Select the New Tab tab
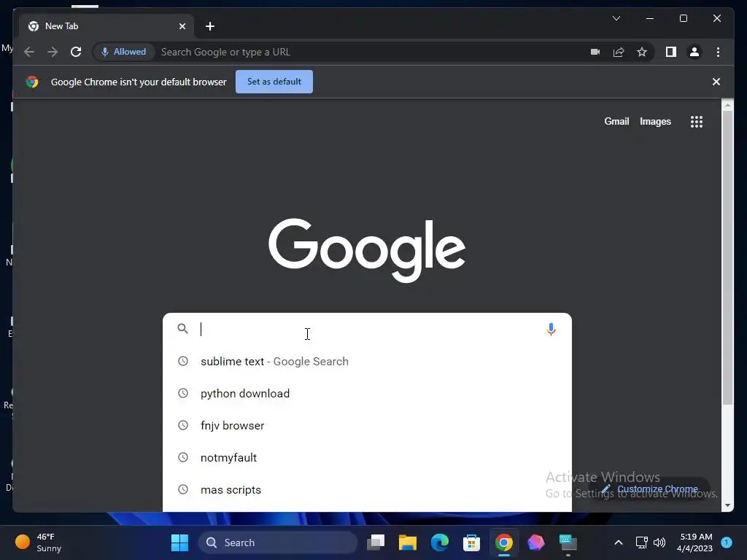This screenshot has width=747, height=560. pyautogui.click(x=107, y=26)
